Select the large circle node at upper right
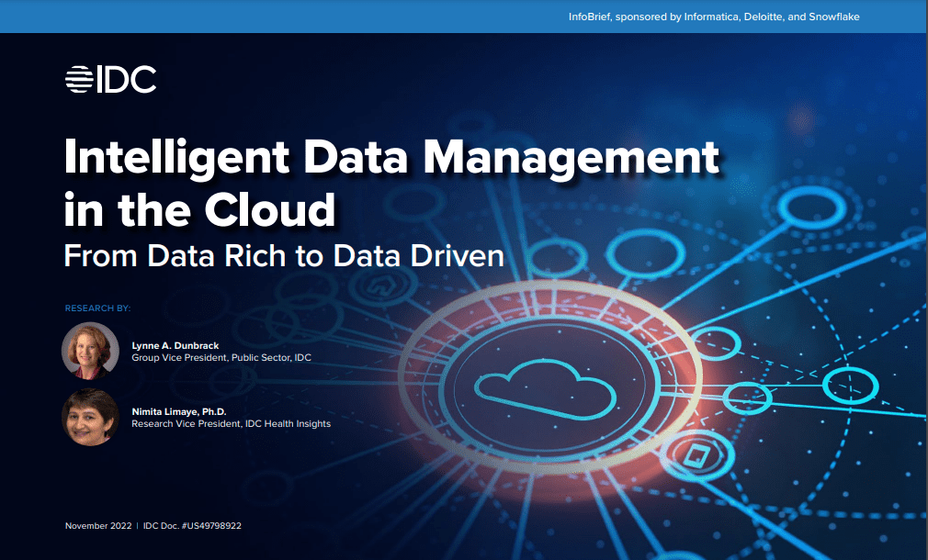The height and width of the screenshot is (560, 928). point(805,204)
